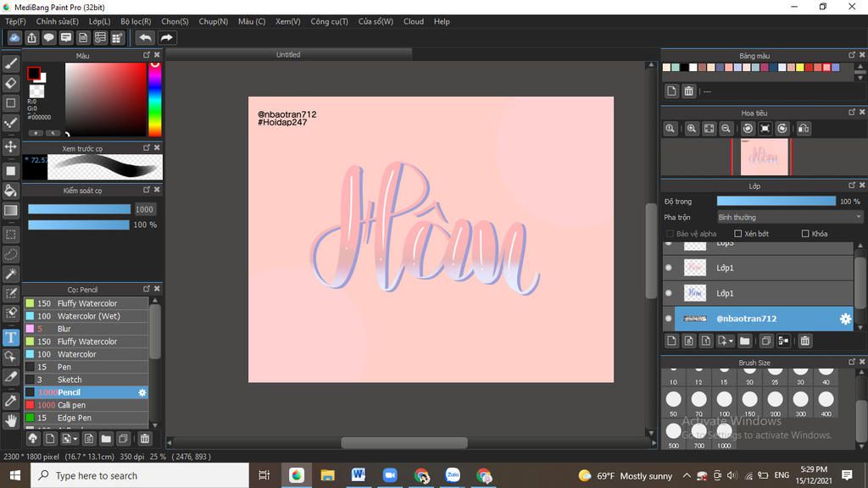The image size is (868, 488).
Task: Open Microsoft Word from the taskbar
Action: click(359, 475)
